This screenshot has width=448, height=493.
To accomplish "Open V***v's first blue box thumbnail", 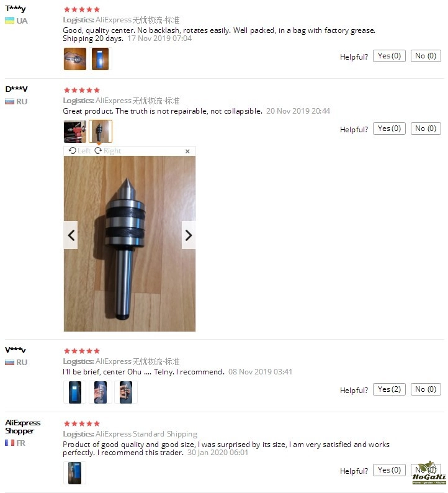I will (75, 392).
